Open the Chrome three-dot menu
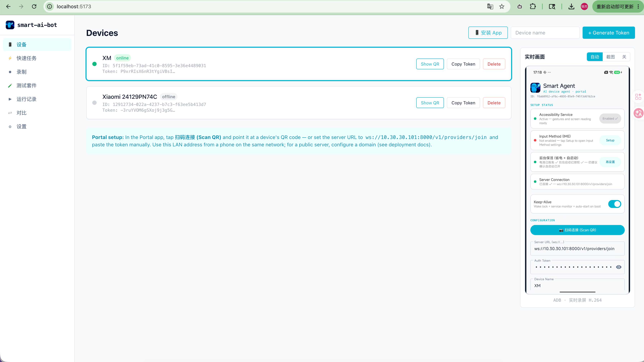Screen dimensions: 644x362 (x=638, y=6)
